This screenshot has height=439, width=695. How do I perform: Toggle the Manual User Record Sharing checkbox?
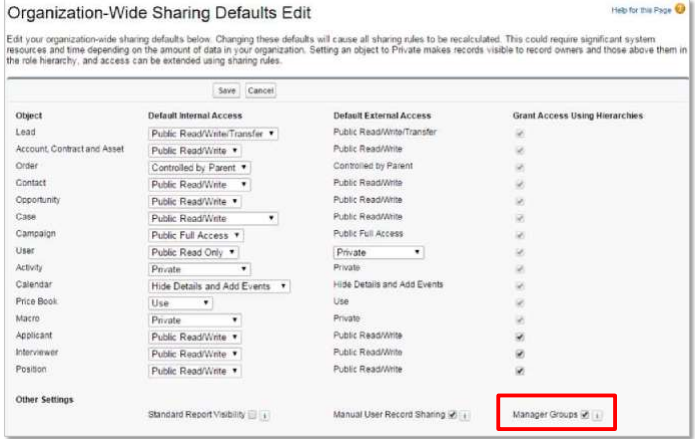click(x=453, y=414)
